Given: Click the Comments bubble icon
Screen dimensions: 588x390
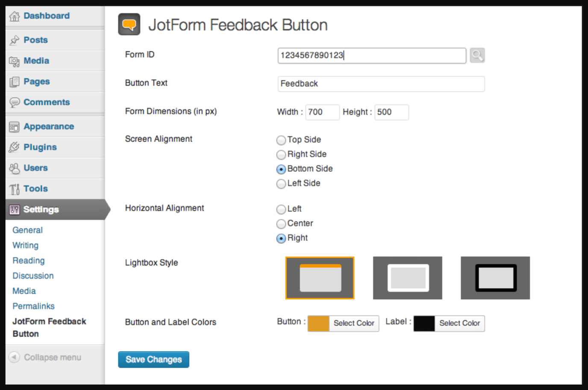Looking at the screenshot, I should click(14, 102).
